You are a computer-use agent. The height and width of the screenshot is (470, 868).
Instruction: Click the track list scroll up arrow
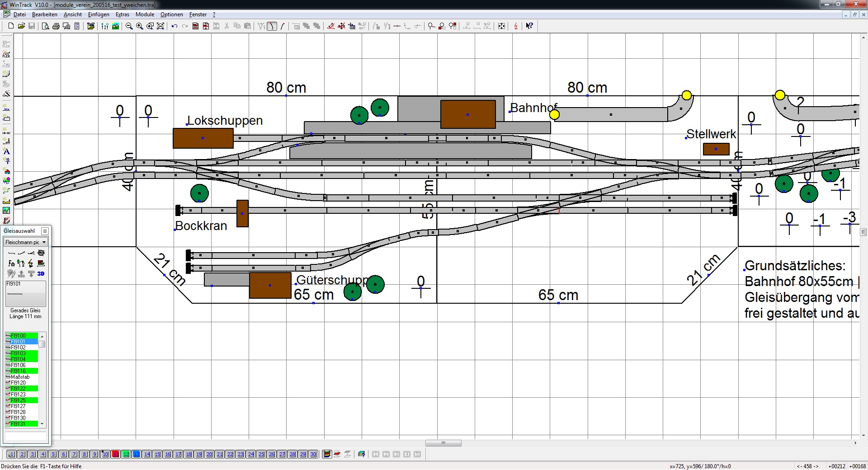point(42,336)
